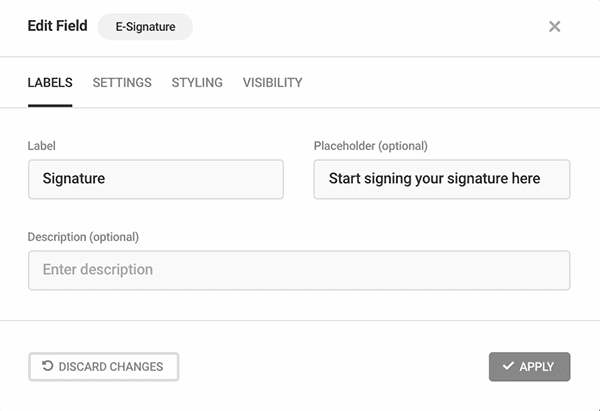Click the "Label" caption above Signature field
The height and width of the screenshot is (411, 600).
[x=42, y=146]
